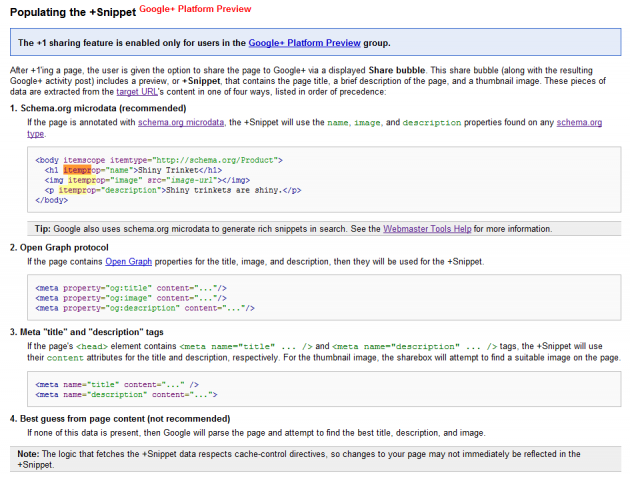This screenshot has height=477, width=630.
Task: Click the '<meta name="description" content' code block line
Action: (x=126, y=395)
